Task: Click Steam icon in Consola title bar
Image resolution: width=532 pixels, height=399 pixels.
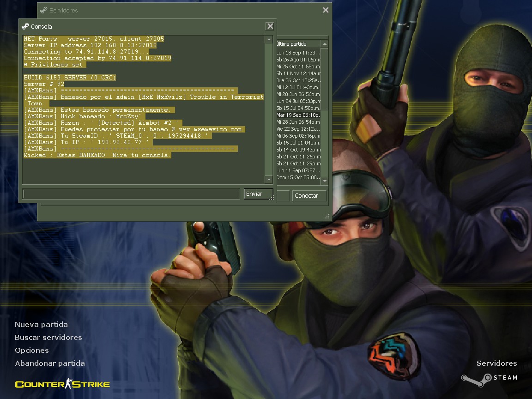Action: tap(25, 26)
